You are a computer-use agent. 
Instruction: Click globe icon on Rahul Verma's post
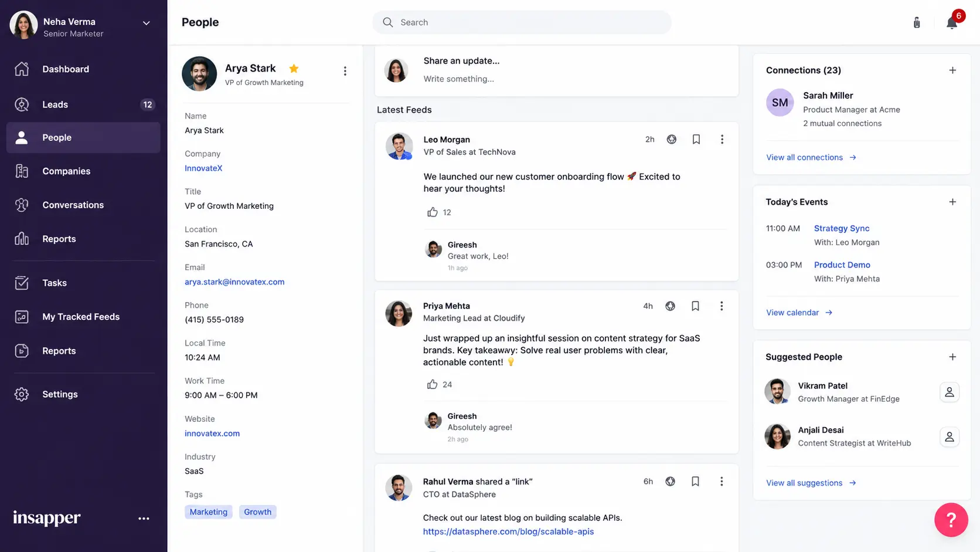[x=670, y=481]
